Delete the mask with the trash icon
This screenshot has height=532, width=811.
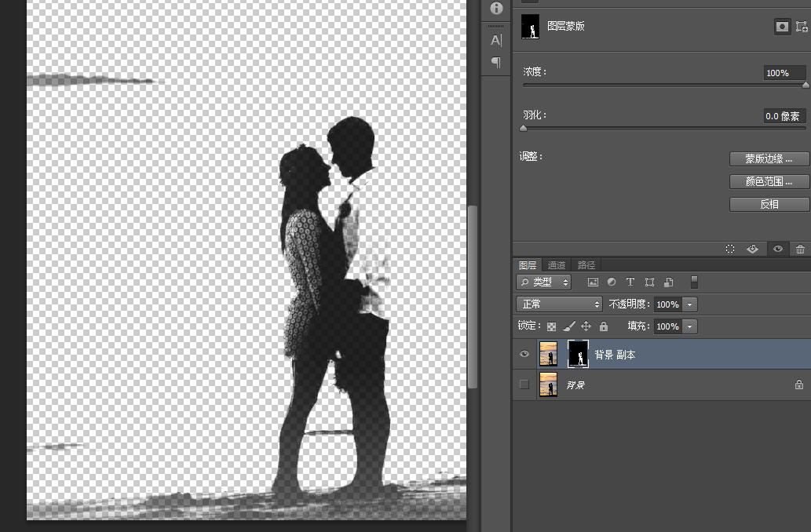(x=800, y=249)
